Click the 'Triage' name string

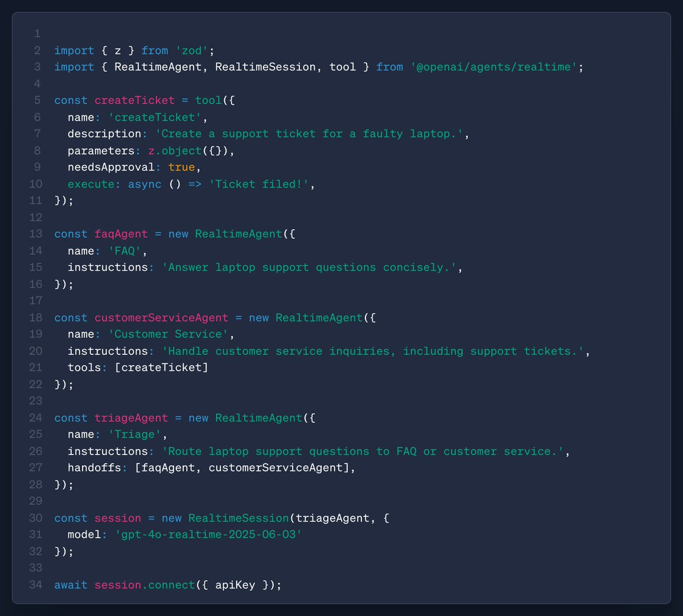(135, 435)
